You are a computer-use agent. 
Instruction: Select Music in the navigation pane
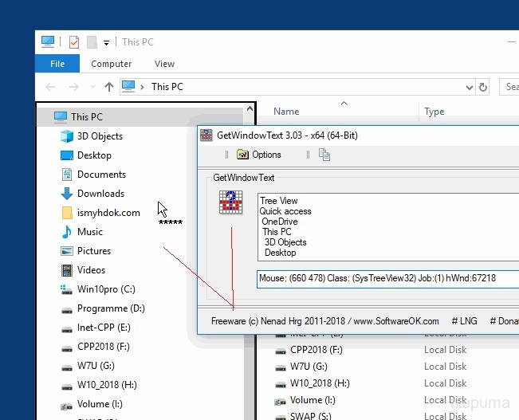[89, 232]
